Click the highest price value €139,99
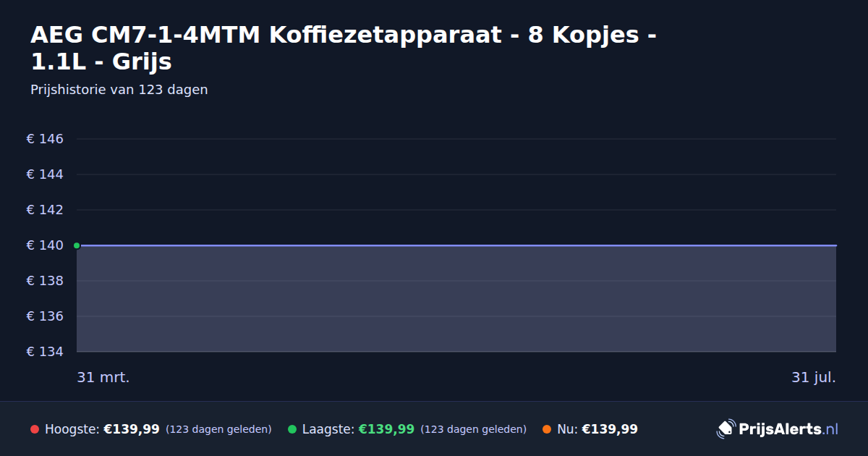The height and width of the screenshot is (456, 868). click(x=132, y=429)
